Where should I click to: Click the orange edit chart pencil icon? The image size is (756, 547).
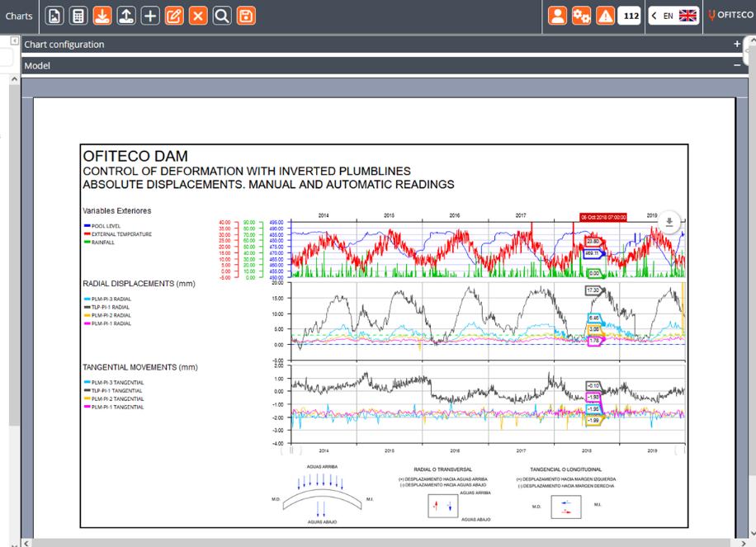click(174, 16)
